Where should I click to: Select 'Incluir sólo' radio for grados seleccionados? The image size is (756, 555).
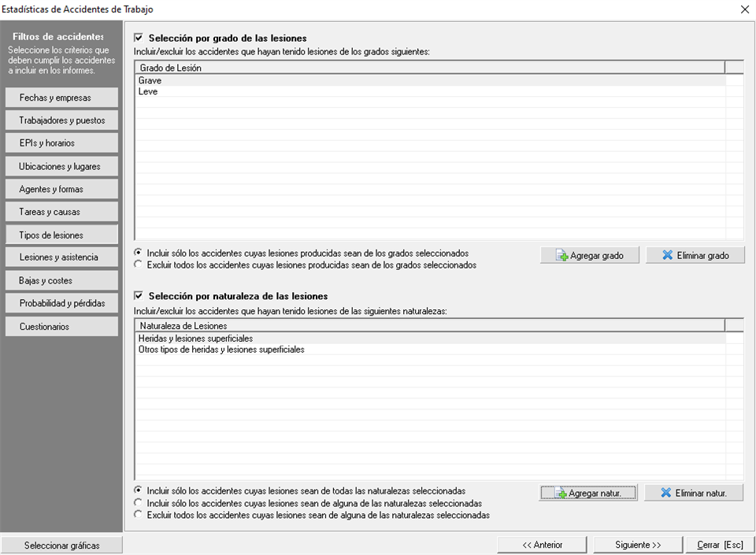tap(139, 253)
